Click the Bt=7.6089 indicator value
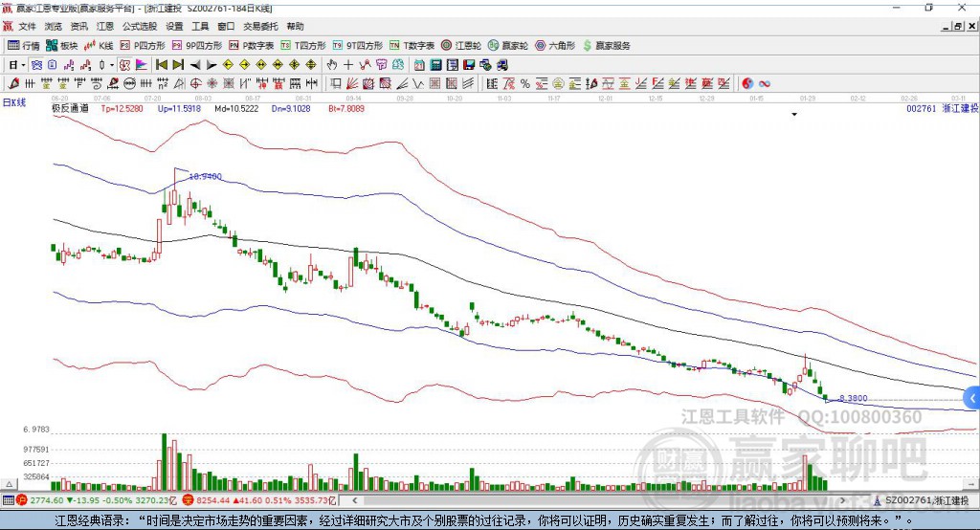Image resolution: width=980 pixels, height=530 pixels. point(346,109)
